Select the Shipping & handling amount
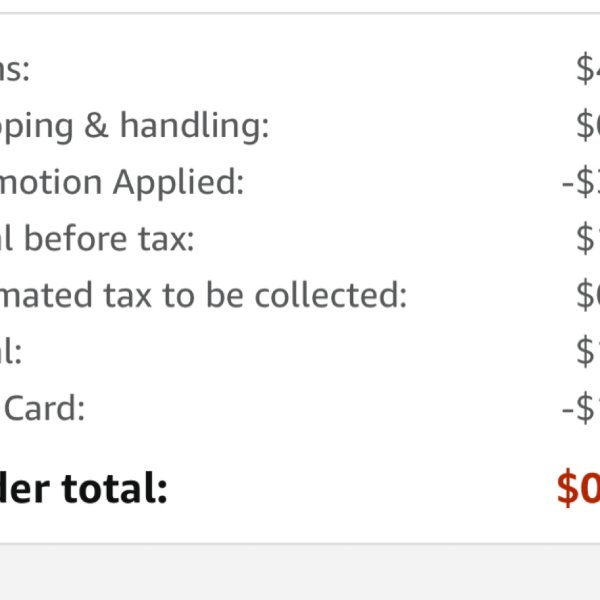Screen dimensions: 600x600 click(x=588, y=126)
